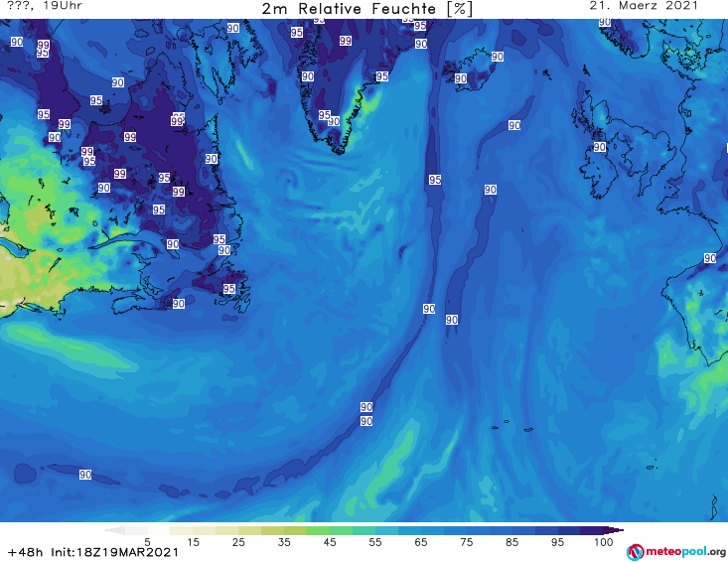The height and width of the screenshot is (562, 728).
Task: Click the colorbar value label 75
Action: [x=466, y=542]
